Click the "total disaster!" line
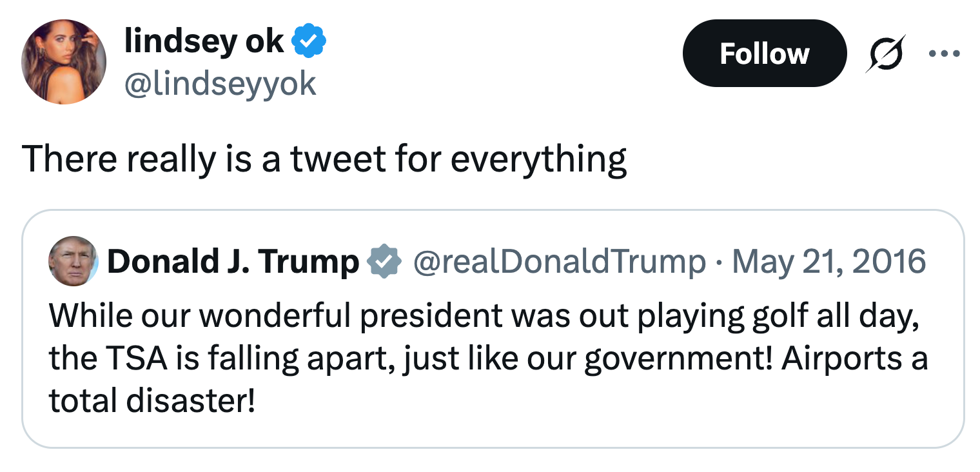Viewport: 980px width, 472px height. click(x=152, y=401)
